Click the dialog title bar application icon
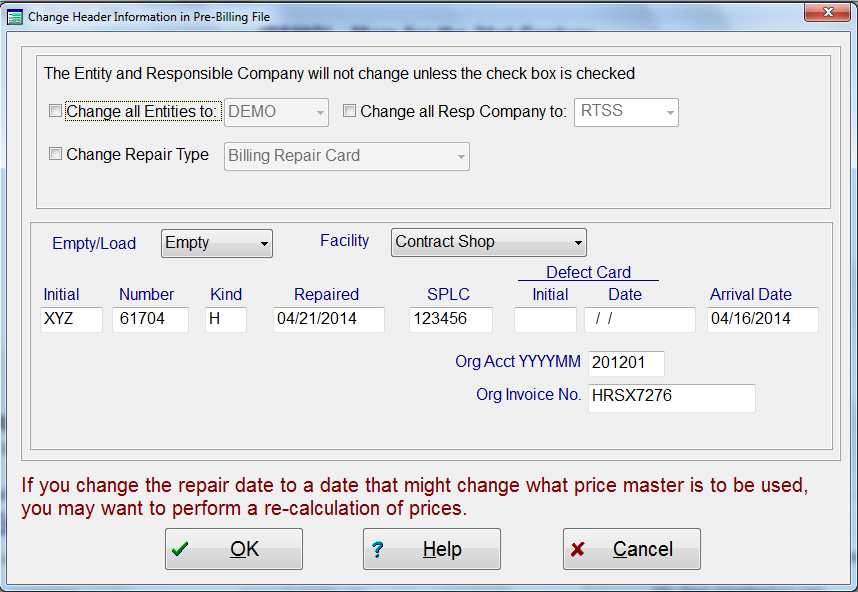The height and width of the screenshot is (592, 858). (15, 16)
